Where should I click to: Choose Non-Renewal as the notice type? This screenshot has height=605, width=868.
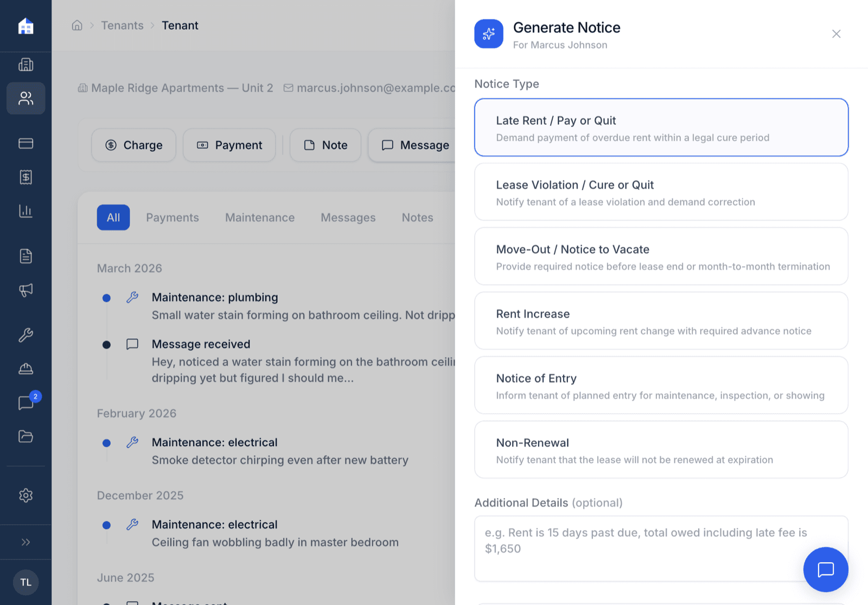[661, 449]
